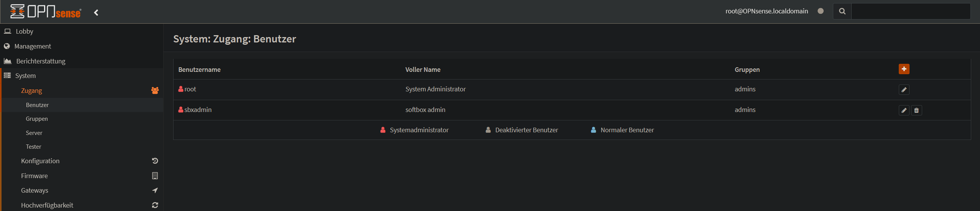Collapse the System menu section
Image resolution: width=980 pixels, height=211 pixels.
pos(25,76)
